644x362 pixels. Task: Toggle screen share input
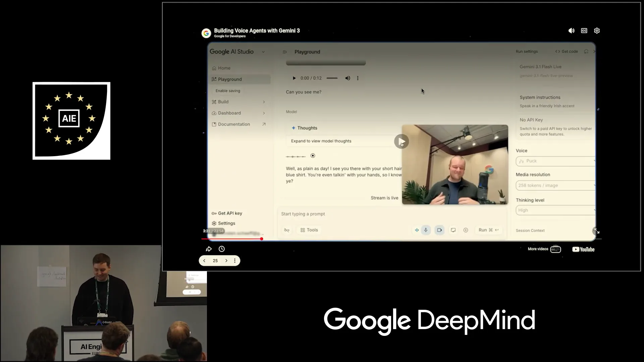click(x=453, y=230)
